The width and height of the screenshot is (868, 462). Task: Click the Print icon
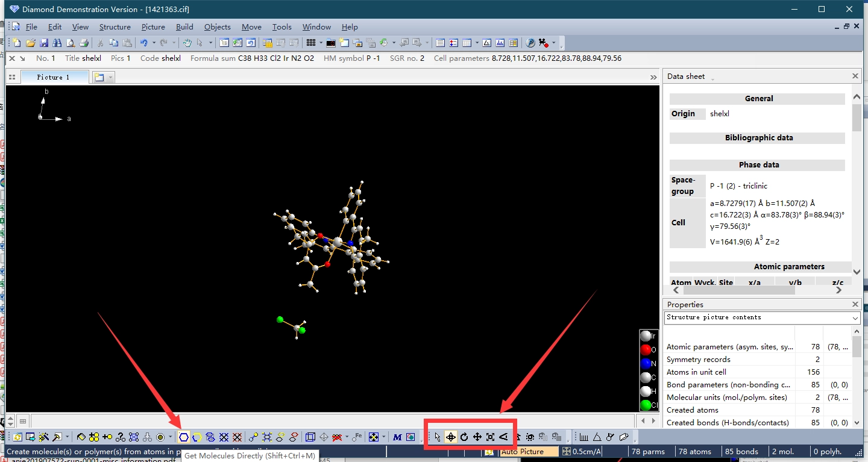coord(84,43)
